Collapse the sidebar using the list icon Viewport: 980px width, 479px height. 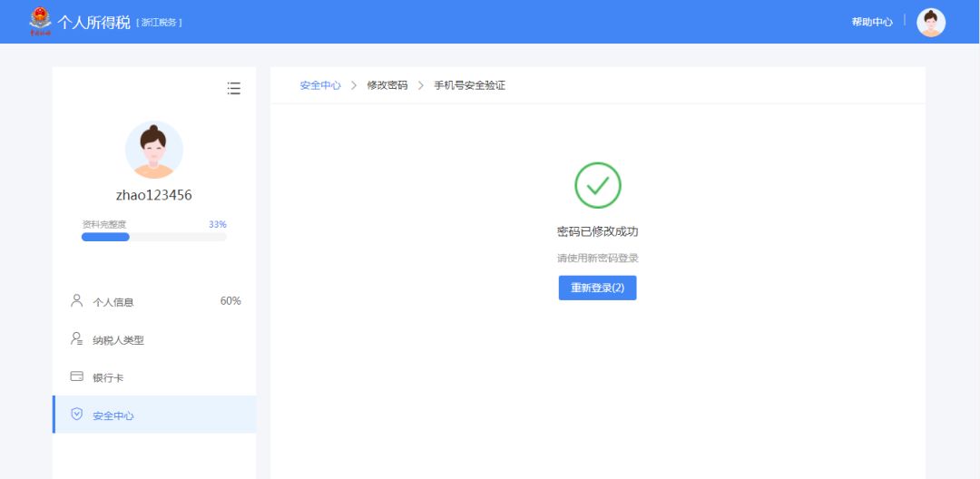click(x=233, y=88)
